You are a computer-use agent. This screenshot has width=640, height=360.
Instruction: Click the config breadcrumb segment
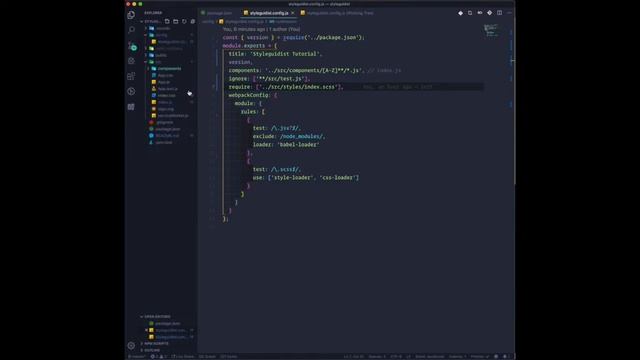208,21
